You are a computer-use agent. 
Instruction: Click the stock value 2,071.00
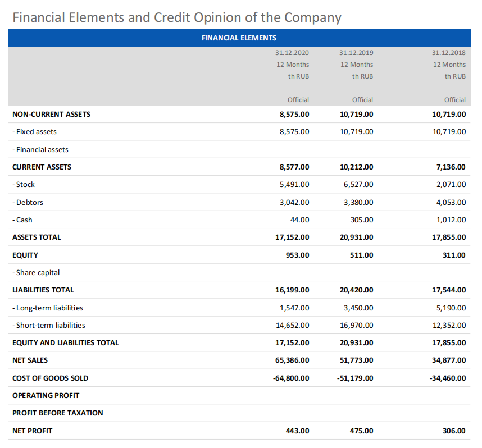click(x=451, y=185)
